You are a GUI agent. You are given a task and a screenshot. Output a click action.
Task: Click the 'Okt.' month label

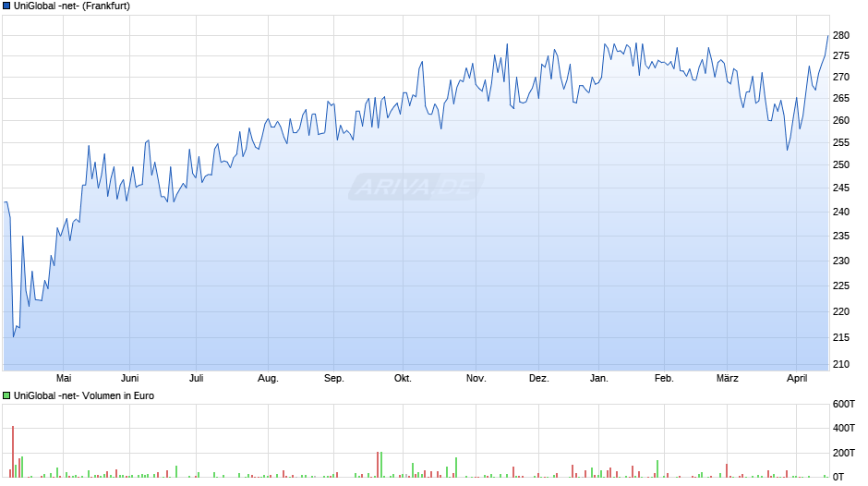tap(403, 378)
